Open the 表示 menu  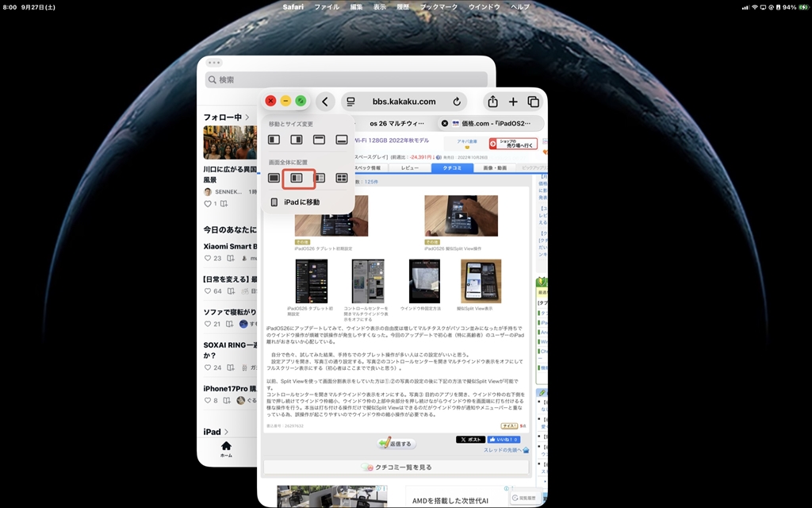pos(380,6)
